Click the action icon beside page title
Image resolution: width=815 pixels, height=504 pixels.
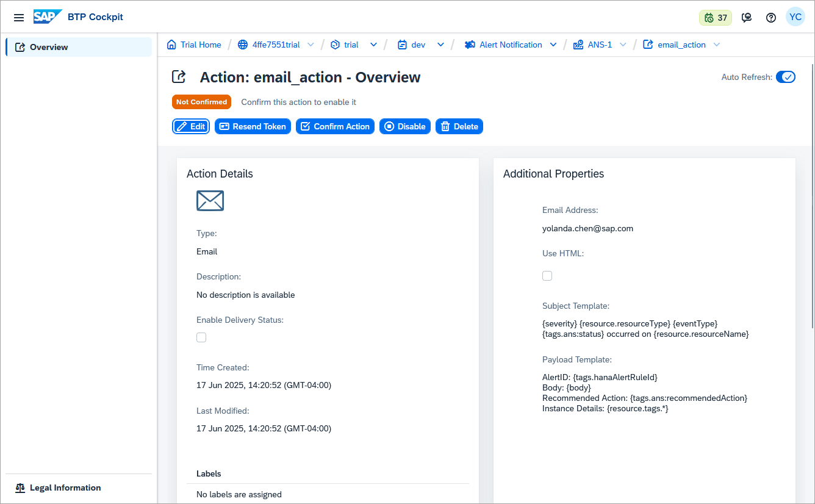pyautogui.click(x=179, y=76)
